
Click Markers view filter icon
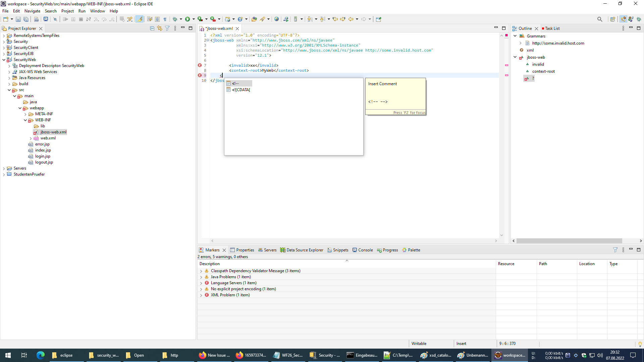coord(615,250)
